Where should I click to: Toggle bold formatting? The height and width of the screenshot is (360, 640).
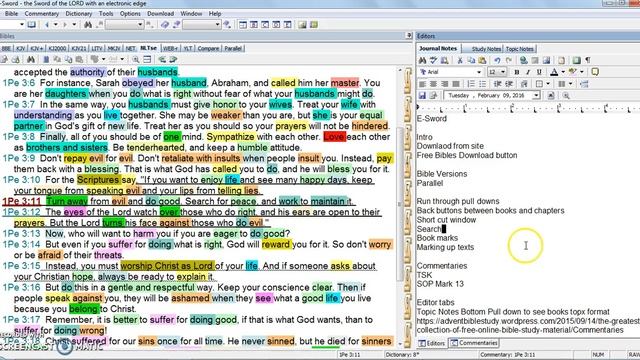[517, 72]
